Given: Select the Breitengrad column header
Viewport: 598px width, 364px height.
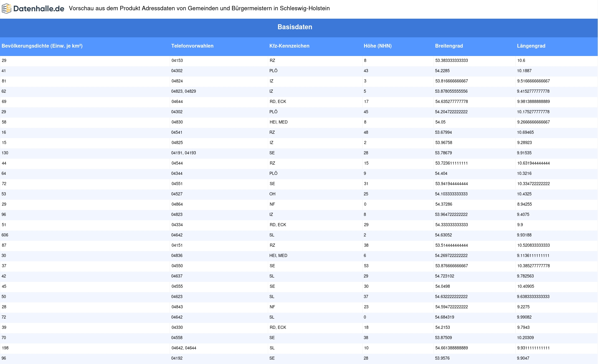Looking at the screenshot, I should [x=449, y=46].
